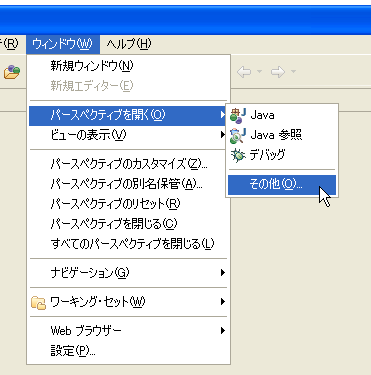The height and width of the screenshot is (375, 371).
Task: Click the Java perspective icon
Action: (x=238, y=116)
